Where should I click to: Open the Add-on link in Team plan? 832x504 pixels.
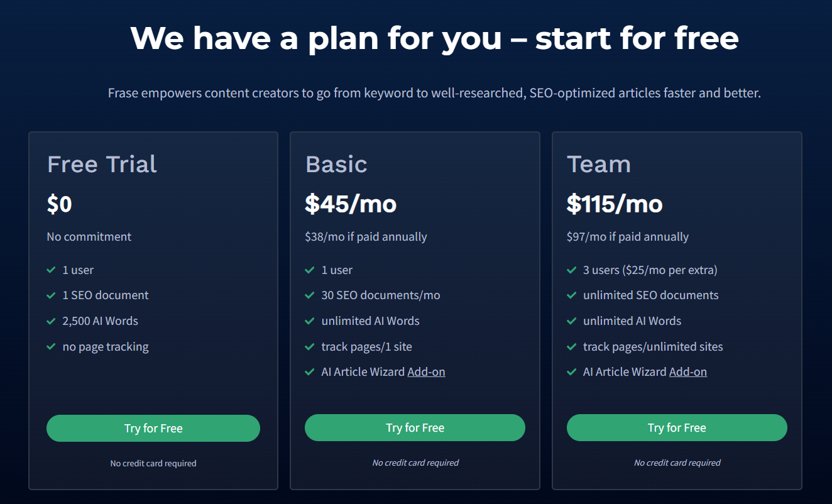[688, 372]
